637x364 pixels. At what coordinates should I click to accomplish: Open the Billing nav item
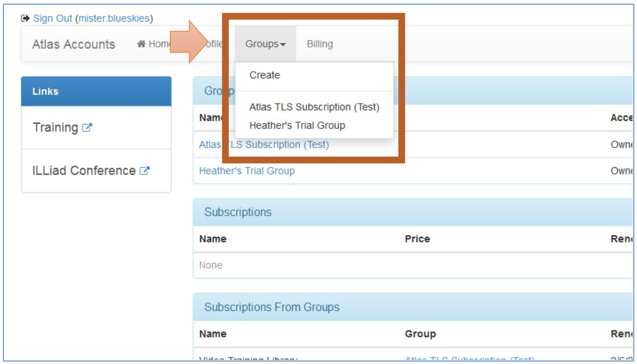pos(320,44)
